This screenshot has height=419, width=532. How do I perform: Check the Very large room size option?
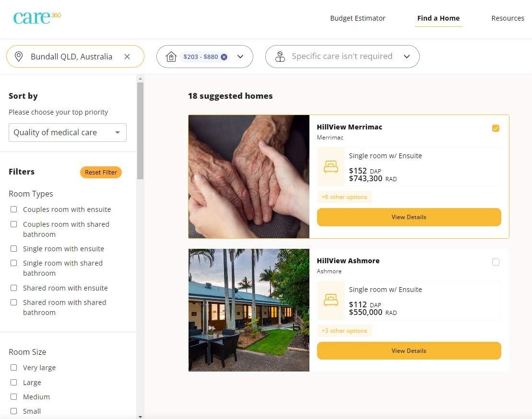pos(14,367)
